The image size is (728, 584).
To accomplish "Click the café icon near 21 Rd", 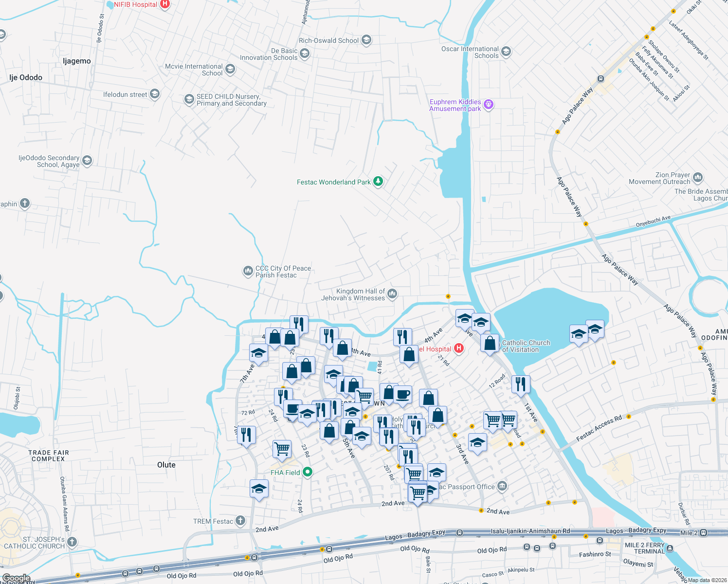I will coord(404,394).
